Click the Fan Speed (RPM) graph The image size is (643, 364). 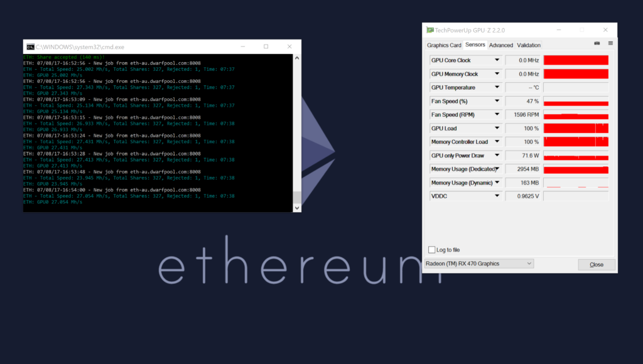[576, 115]
